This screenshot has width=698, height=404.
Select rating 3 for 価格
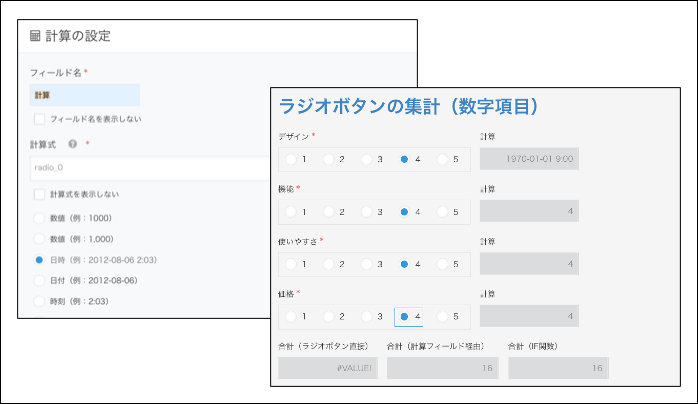tap(366, 316)
